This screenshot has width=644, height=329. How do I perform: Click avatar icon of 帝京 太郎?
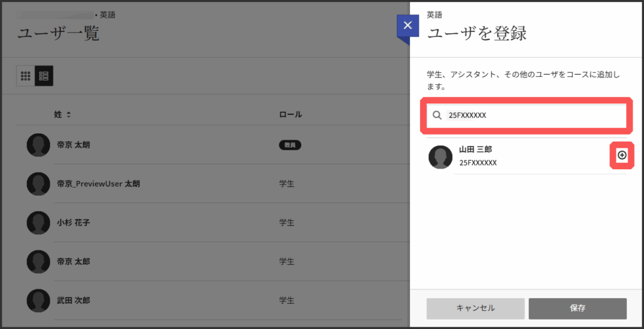[38, 261]
